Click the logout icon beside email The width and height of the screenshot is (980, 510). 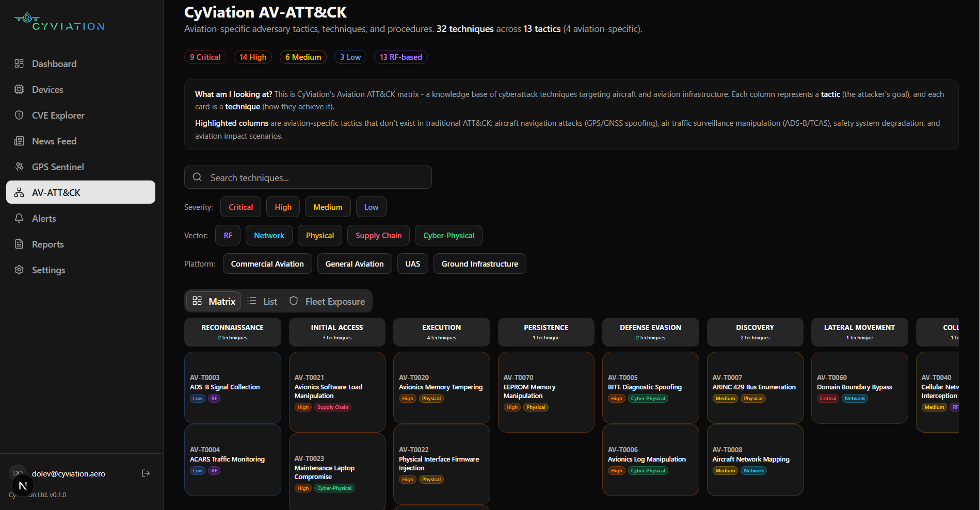146,473
